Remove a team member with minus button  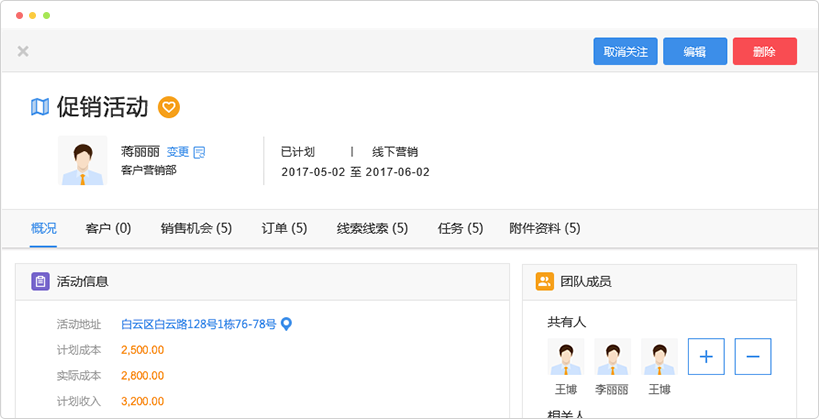[x=753, y=356]
